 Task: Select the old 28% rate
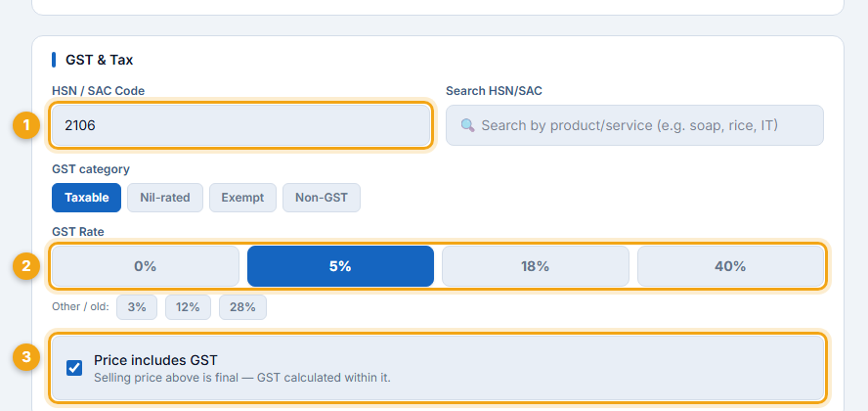(x=242, y=307)
